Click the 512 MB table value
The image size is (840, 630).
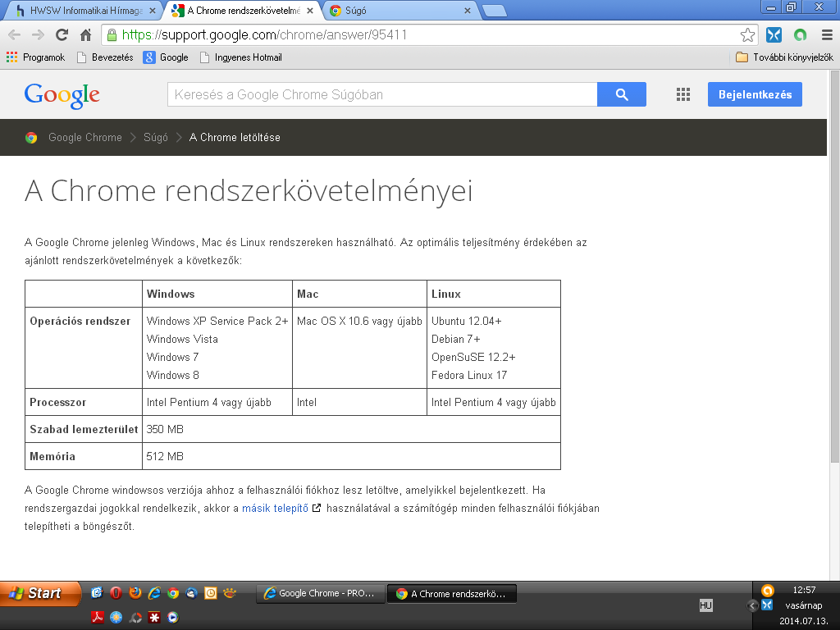165,456
